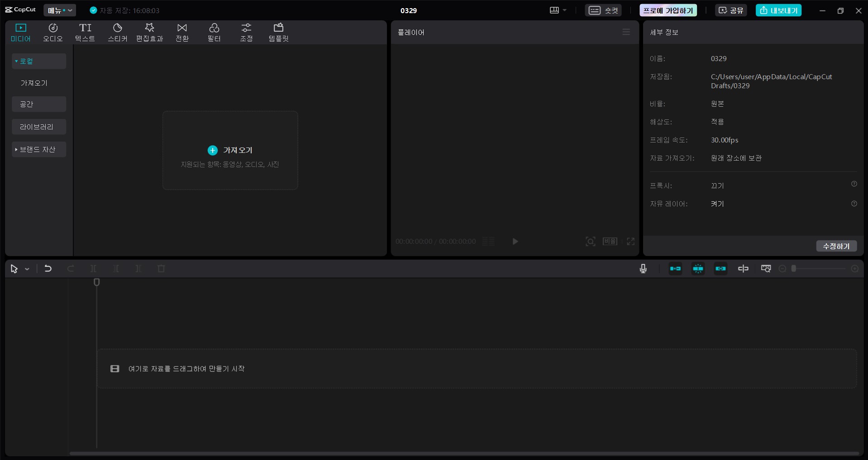The image size is (868, 460).
Task: Click the timeline drop area placeholder
Action: coord(477,369)
